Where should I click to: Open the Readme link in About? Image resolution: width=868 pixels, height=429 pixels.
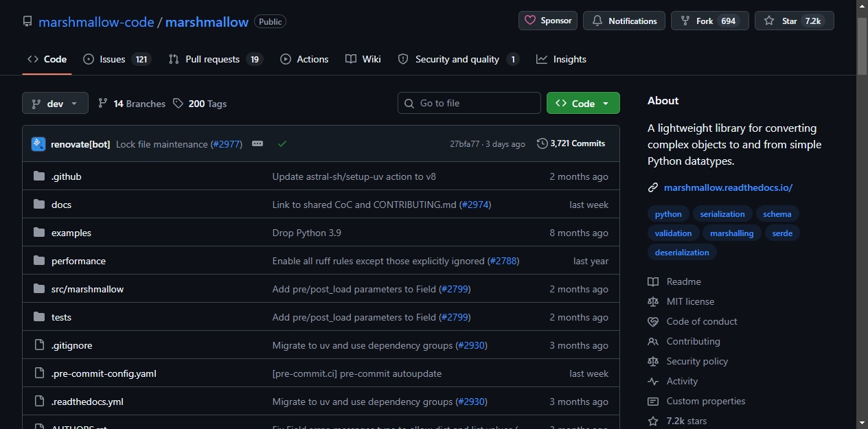pos(674,281)
